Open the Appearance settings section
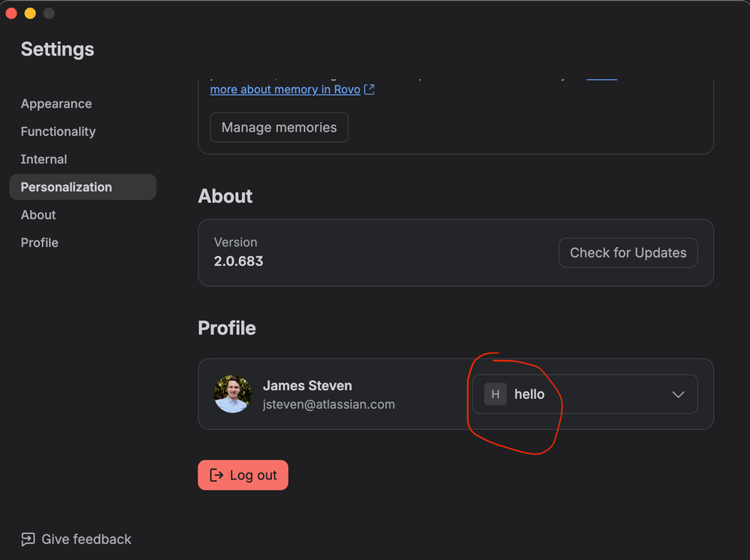This screenshot has height=560, width=750. pos(56,104)
